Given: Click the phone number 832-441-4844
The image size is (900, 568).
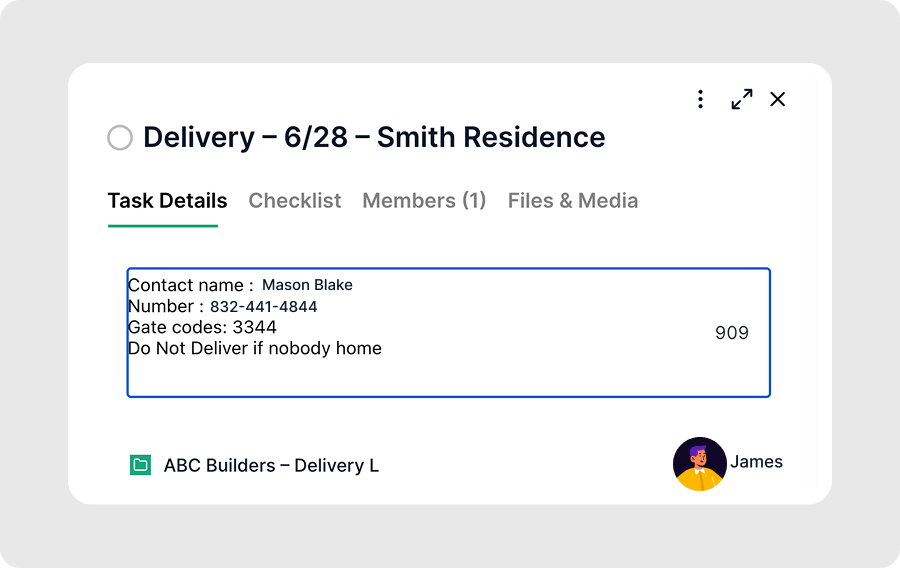Looking at the screenshot, I should [x=263, y=307].
